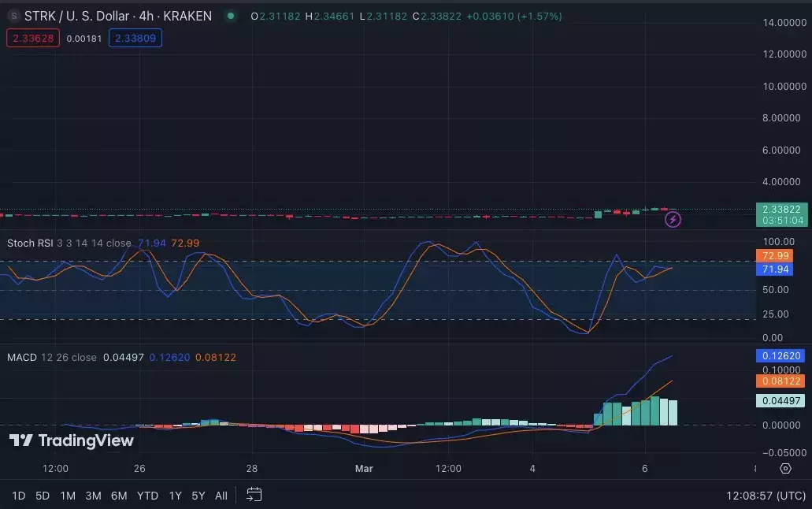Image resolution: width=812 pixels, height=509 pixels.
Task: Open the chart settings gear icon
Action: 785,469
